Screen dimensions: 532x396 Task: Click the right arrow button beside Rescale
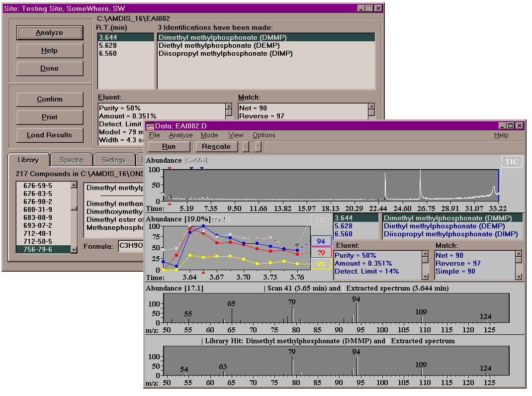point(258,147)
